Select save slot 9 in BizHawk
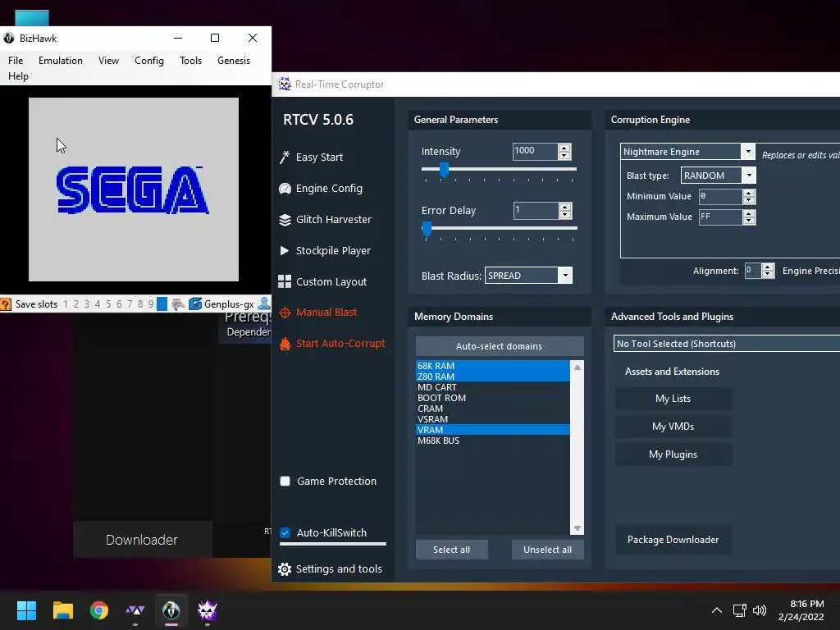 tap(151, 304)
